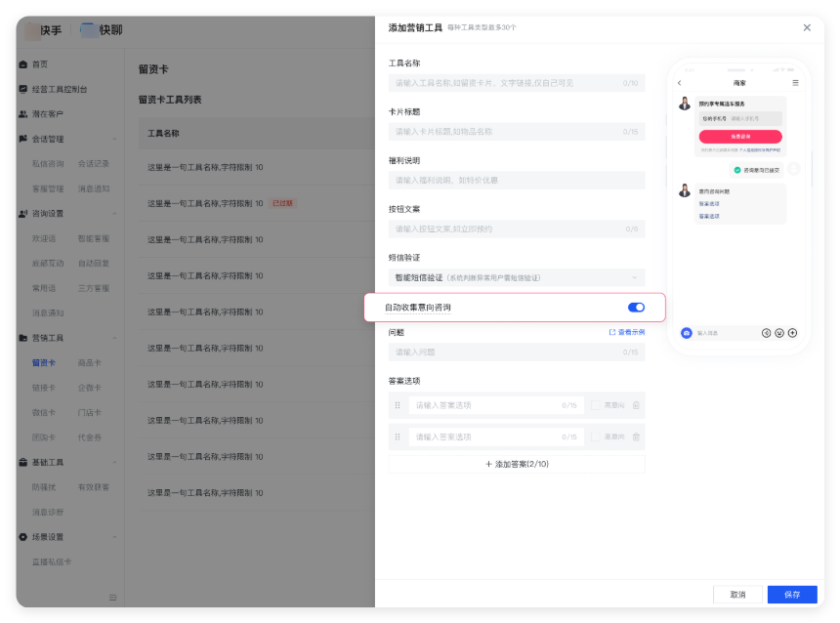Go to 首页 in the sidebar
This screenshot has height=623, width=840.
[39, 64]
